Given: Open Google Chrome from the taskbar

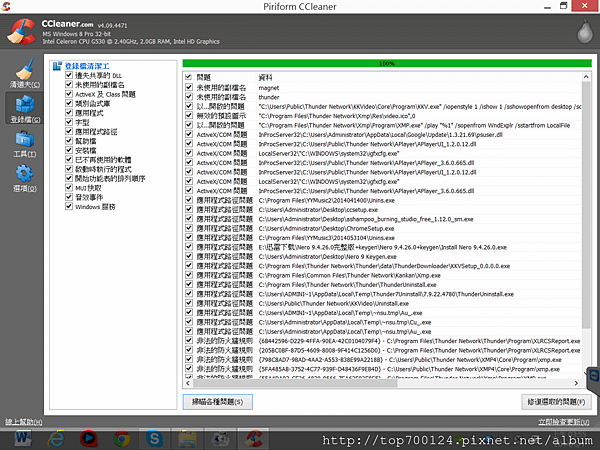Looking at the screenshot, I should tap(122, 438).
